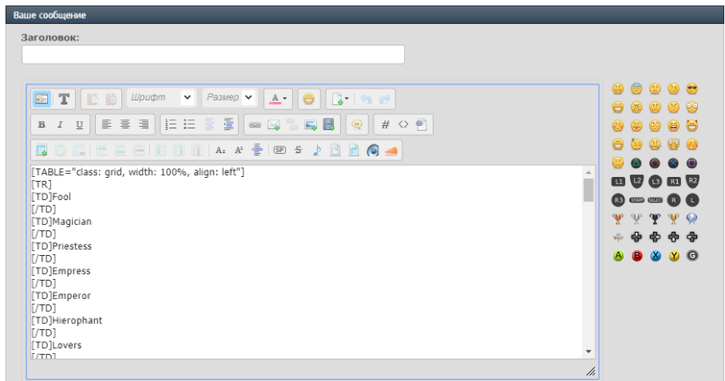
Task: Insert the PlayStation square button smiley
Action: pos(692,163)
